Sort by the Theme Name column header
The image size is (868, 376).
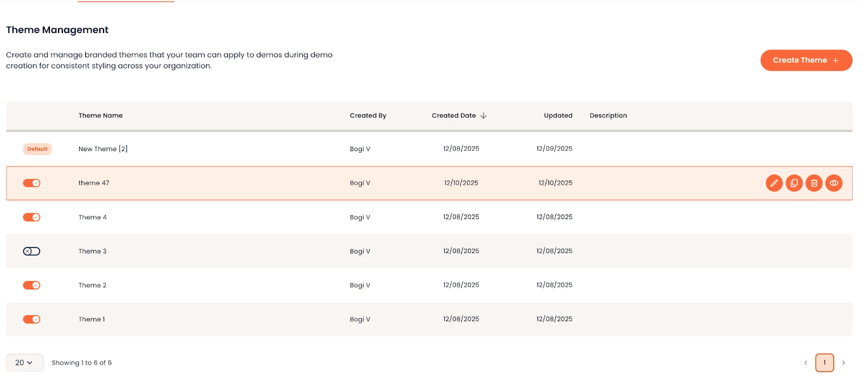click(x=100, y=115)
